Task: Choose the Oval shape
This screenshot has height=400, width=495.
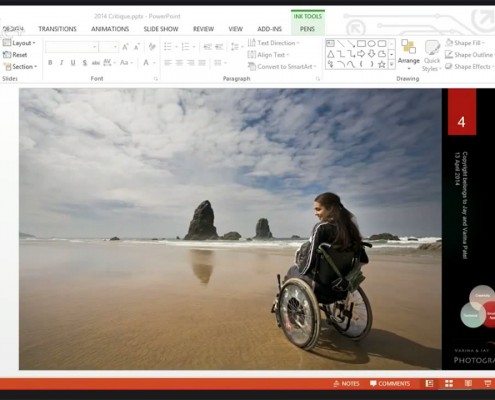Action: click(371, 43)
